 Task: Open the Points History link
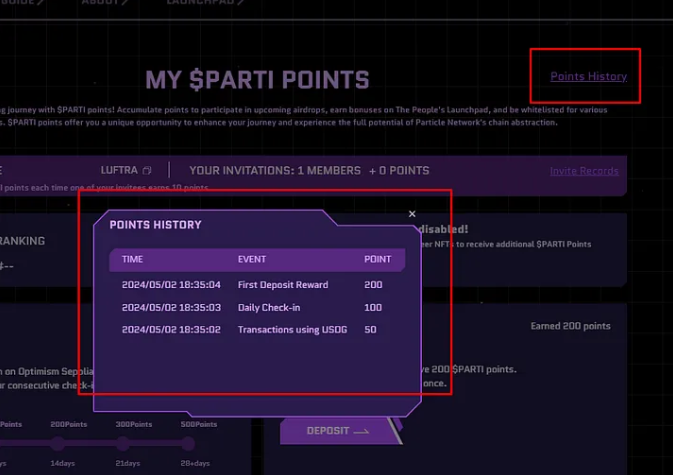[588, 76]
